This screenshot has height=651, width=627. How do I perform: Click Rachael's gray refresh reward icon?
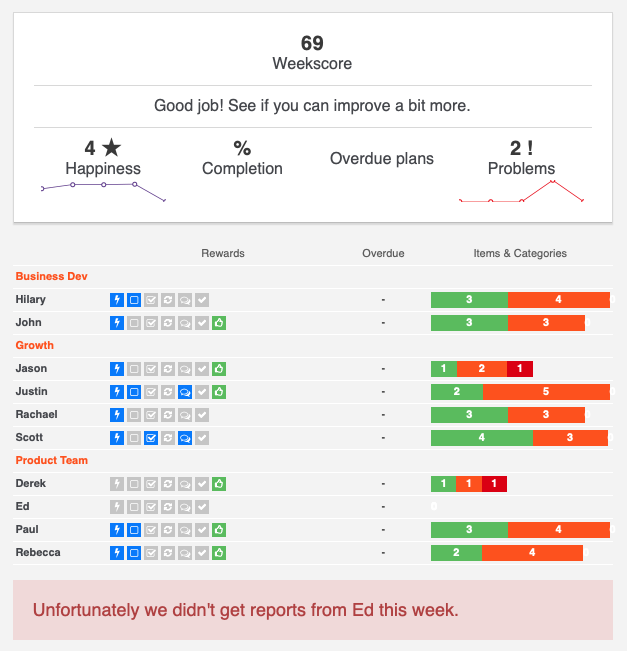[x=168, y=415]
